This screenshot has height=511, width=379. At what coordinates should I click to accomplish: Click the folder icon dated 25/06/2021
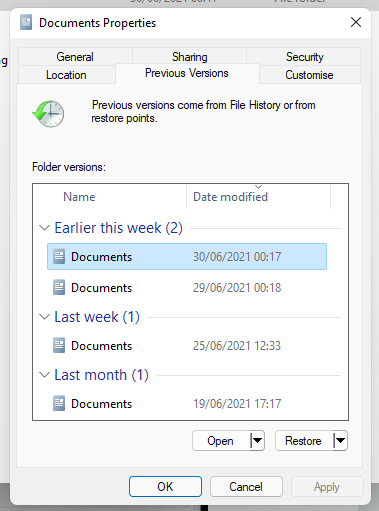[59, 346]
